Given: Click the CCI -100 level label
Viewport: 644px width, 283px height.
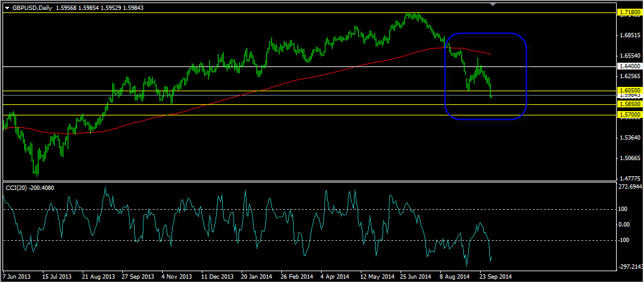Looking at the screenshot, I should point(625,240).
